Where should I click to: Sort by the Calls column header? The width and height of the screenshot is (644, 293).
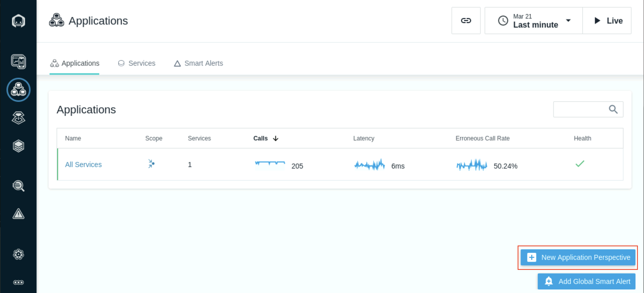point(260,138)
